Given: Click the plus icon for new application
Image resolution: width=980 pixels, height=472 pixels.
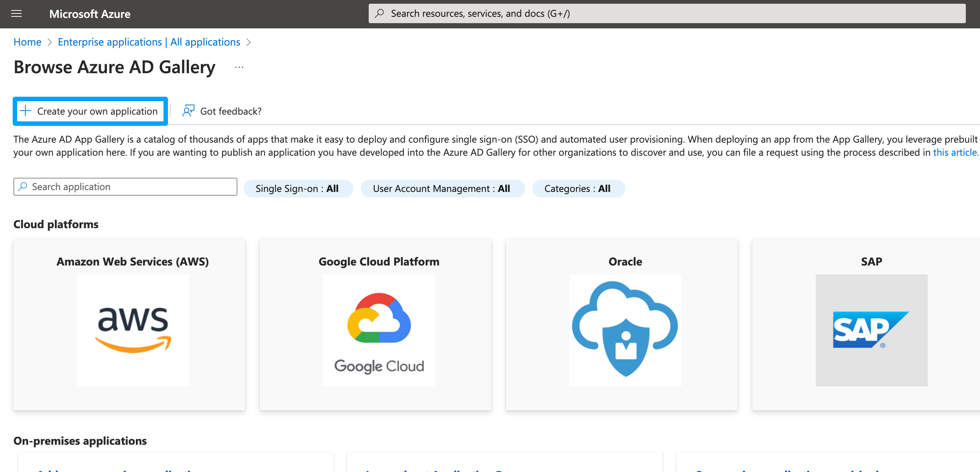Looking at the screenshot, I should [25, 111].
